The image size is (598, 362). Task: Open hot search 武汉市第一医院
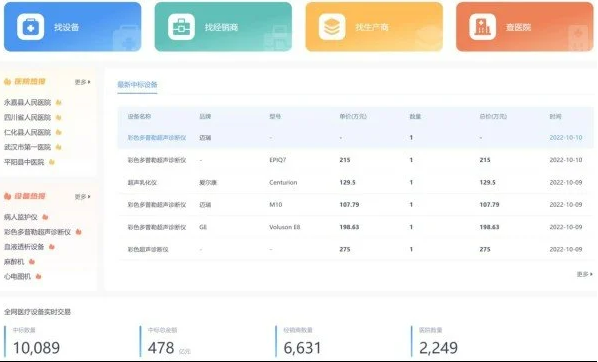click(x=27, y=147)
